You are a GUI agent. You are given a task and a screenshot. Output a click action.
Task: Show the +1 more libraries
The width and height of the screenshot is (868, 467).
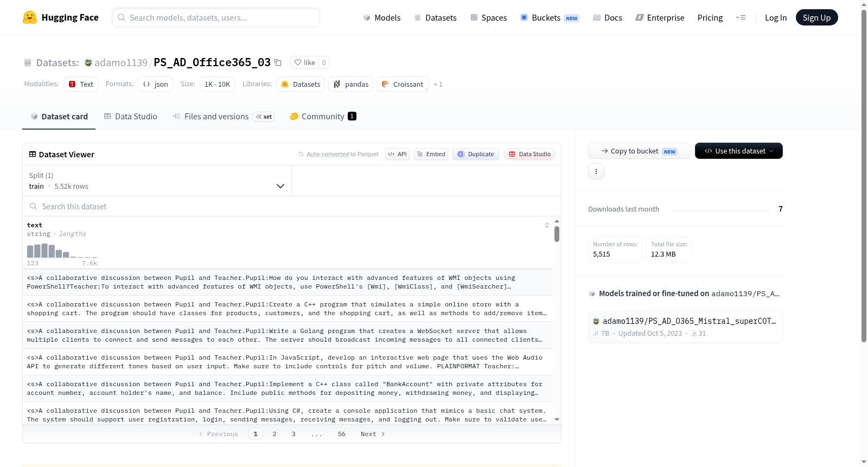(438, 84)
